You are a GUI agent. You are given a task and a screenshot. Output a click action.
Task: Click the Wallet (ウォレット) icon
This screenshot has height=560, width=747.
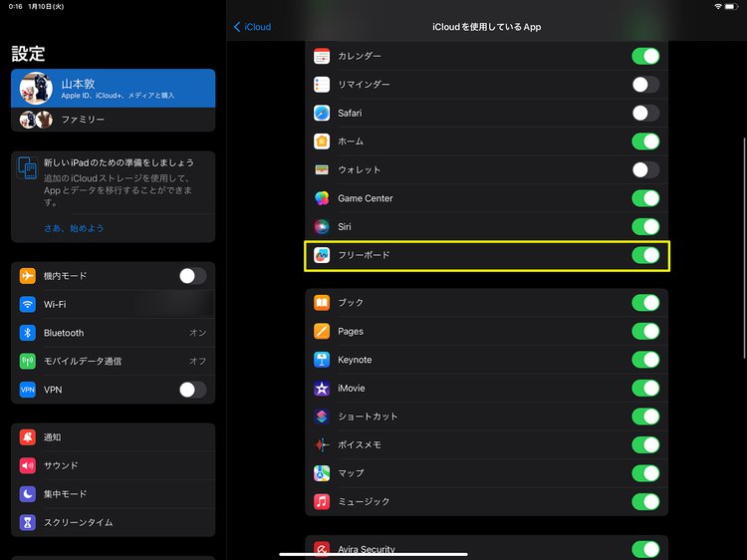click(x=322, y=169)
